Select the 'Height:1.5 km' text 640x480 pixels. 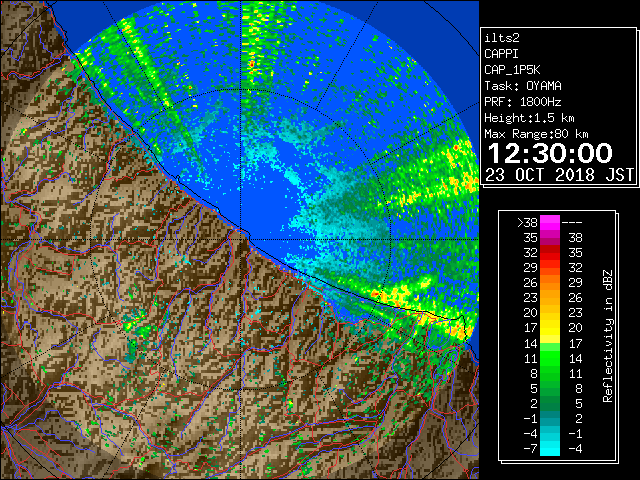(x=529, y=118)
